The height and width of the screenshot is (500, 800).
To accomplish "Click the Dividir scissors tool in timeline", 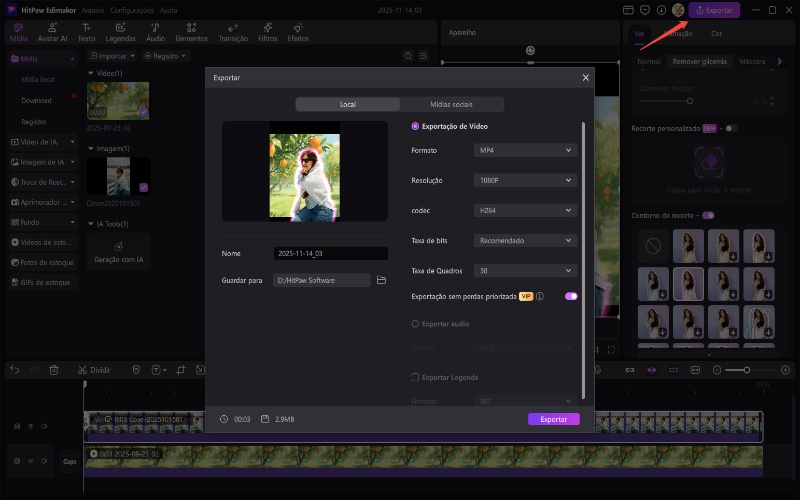I will [x=81, y=370].
